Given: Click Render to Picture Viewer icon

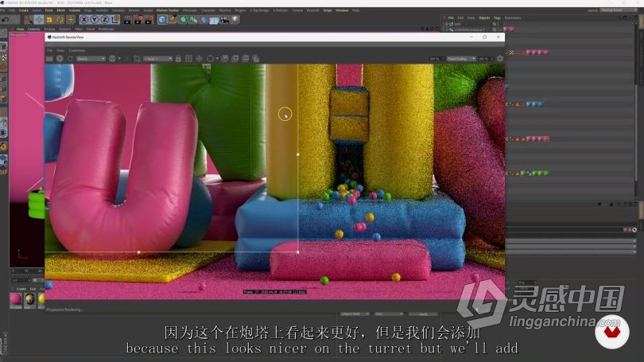Looking at the screenshot, I should click(138, 19).
